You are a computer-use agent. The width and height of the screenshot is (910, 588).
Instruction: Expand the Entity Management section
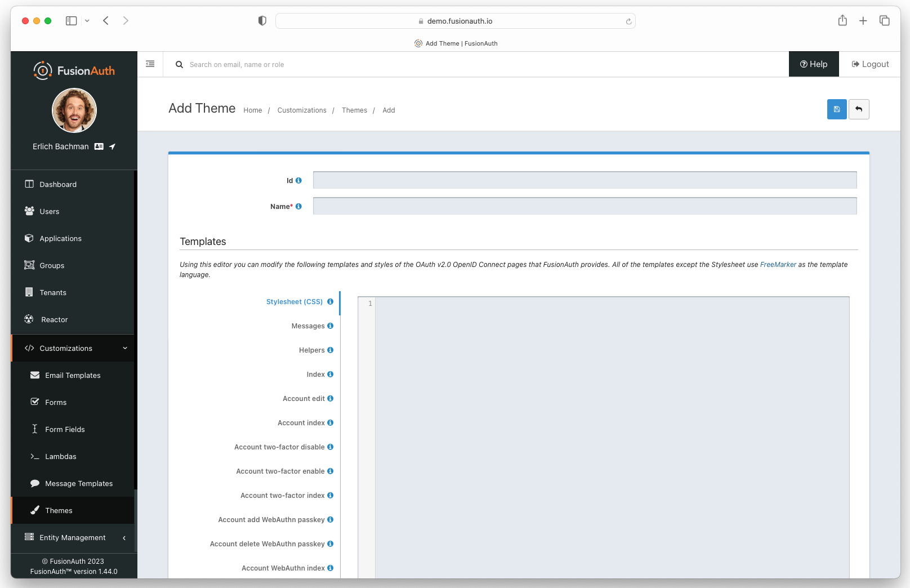72,538
